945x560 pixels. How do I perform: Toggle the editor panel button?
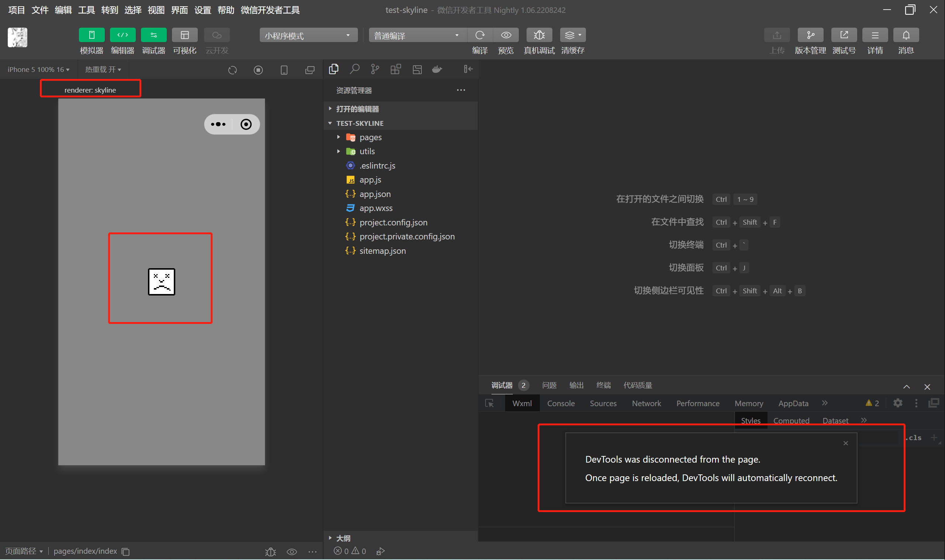(123, 35)
